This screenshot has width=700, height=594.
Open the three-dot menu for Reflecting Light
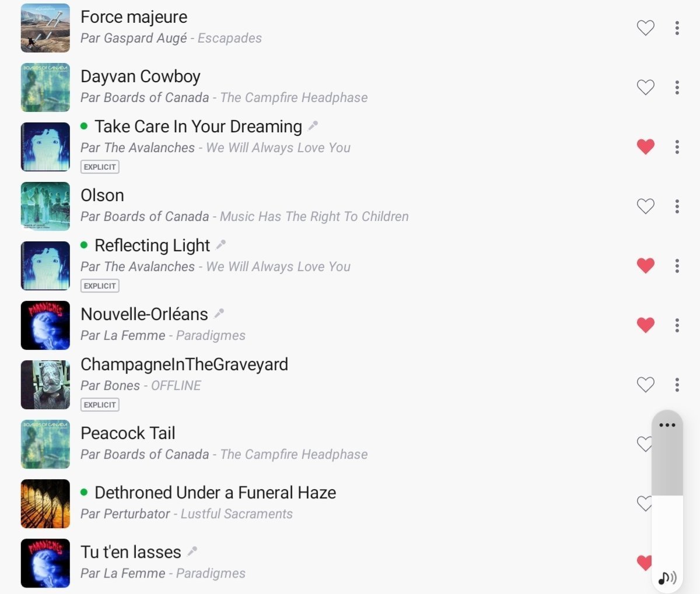pos(677,266)
